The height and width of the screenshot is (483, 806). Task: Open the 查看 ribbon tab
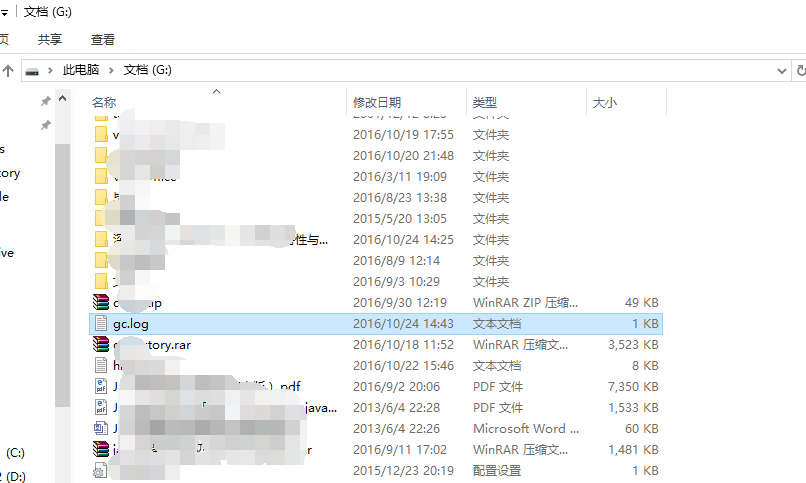point(103,40)
